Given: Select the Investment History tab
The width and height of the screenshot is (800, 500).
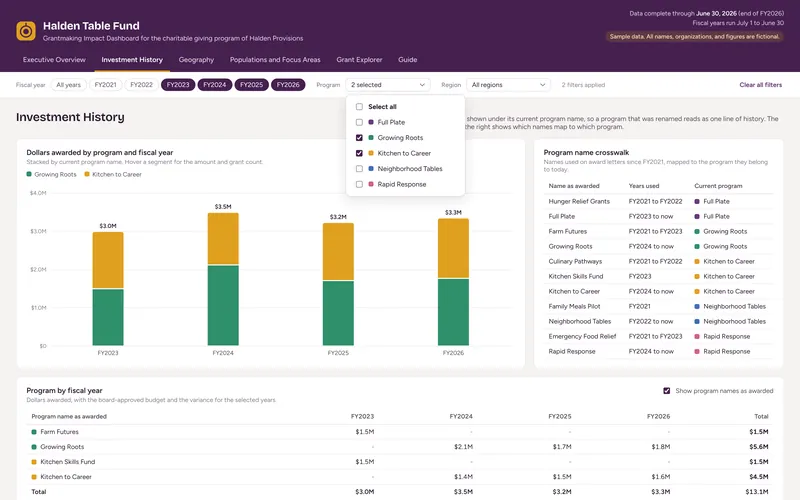Looking at the screenshot, I should [x=132, y=60].
